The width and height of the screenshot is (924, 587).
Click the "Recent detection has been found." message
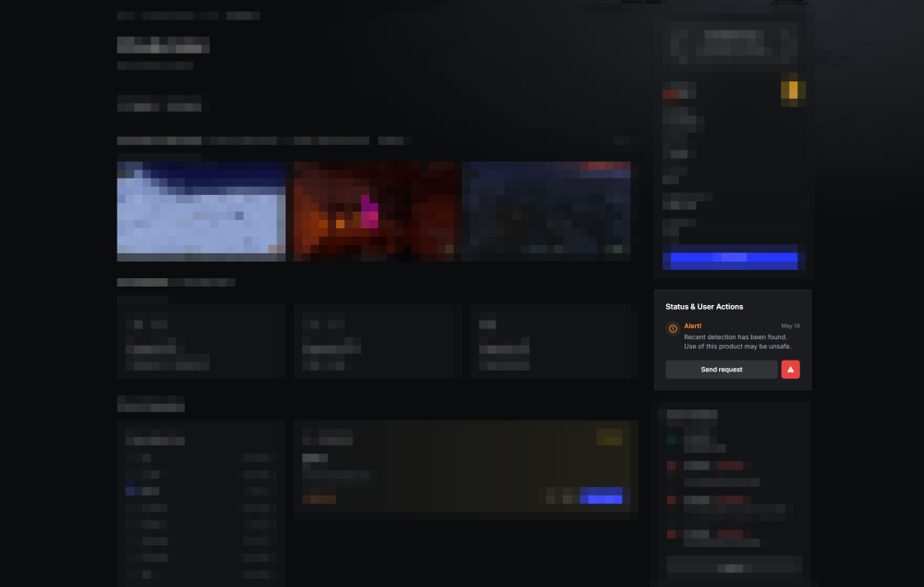tap(736, 337)
